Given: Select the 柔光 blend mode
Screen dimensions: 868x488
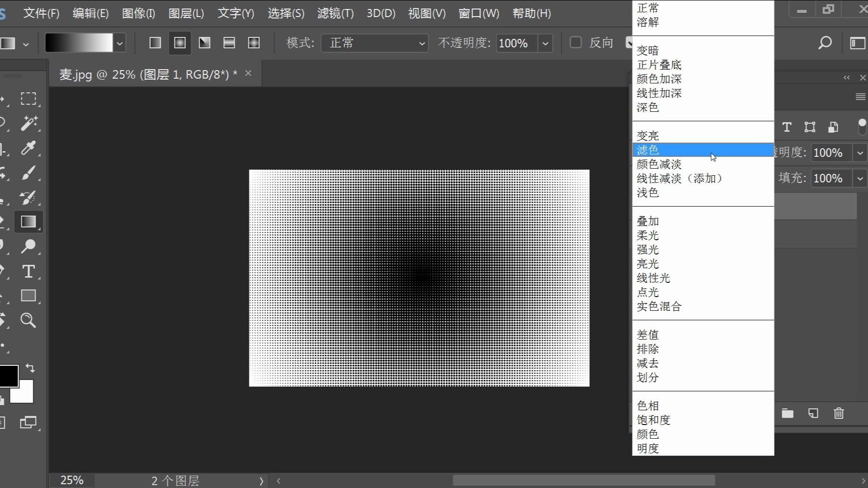Looking at the screenshot, I should 703,235.
